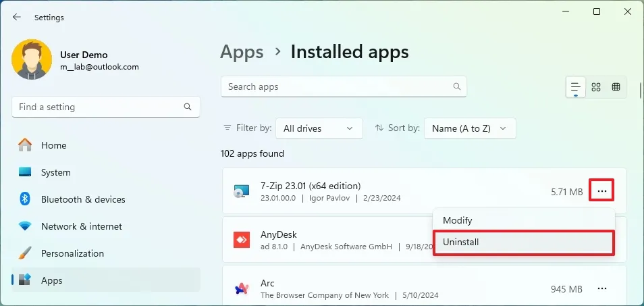644x306 pixels.
Task: Click the back arrow in Settings
Action: tap(17, 18)
